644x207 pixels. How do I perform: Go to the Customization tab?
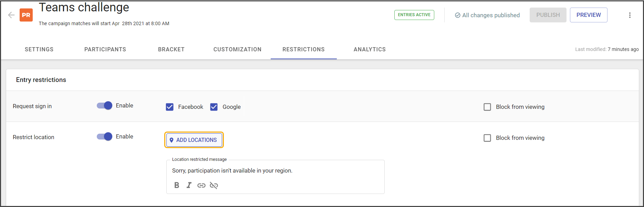pos(237,49)
